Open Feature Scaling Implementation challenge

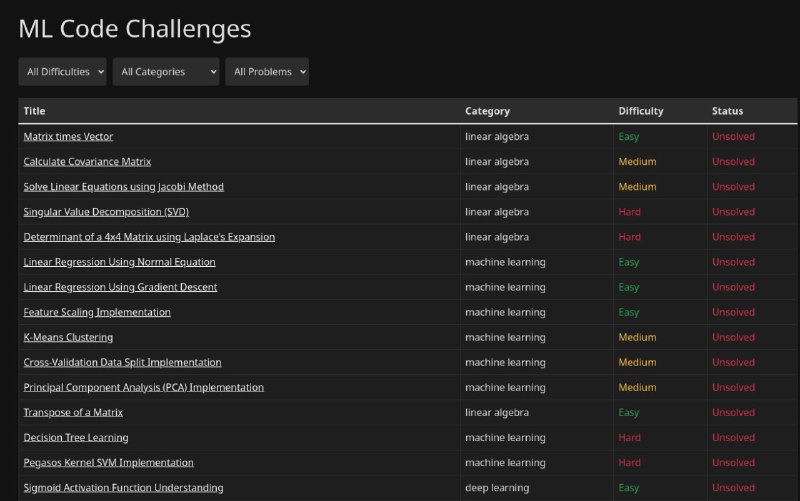pyautogui.click(x=97, y=312)
